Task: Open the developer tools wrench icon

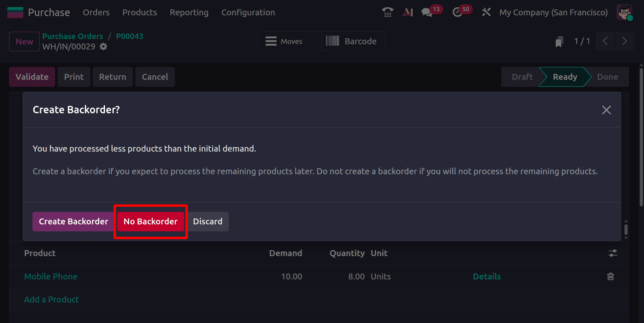Action: (x=486, y=12)
